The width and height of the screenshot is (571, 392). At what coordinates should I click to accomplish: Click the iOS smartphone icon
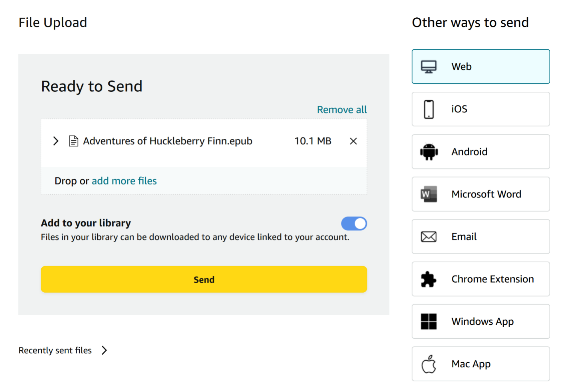pyautogui.click(x=429, y=109)
